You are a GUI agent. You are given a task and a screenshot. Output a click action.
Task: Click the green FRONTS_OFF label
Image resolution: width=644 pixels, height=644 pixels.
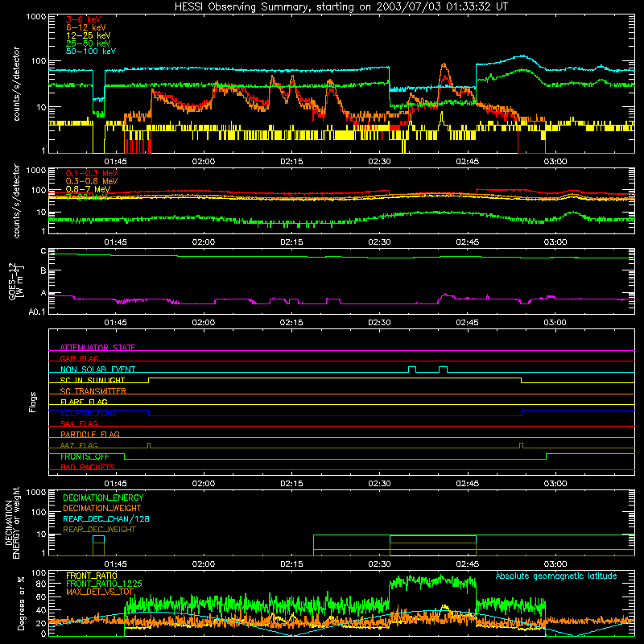point(85,456)
